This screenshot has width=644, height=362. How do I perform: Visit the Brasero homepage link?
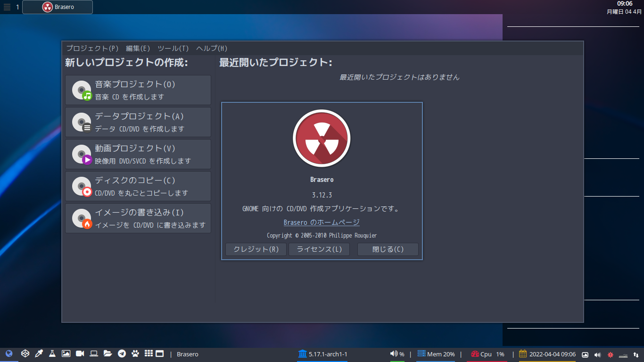pos(322,222)
